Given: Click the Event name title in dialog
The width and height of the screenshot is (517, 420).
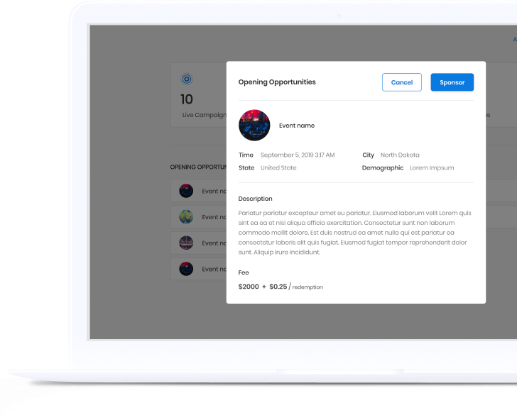Looking at the screenshot, I should pyautogui.click(x=297, y=126).
